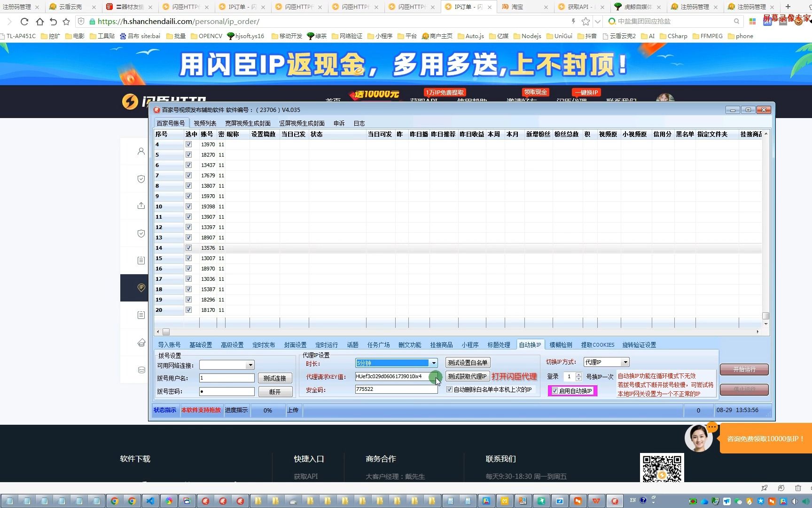Uncheck the checkbox for row 4
This screenshot has height=508, width=812.
[x=188, y=144]
